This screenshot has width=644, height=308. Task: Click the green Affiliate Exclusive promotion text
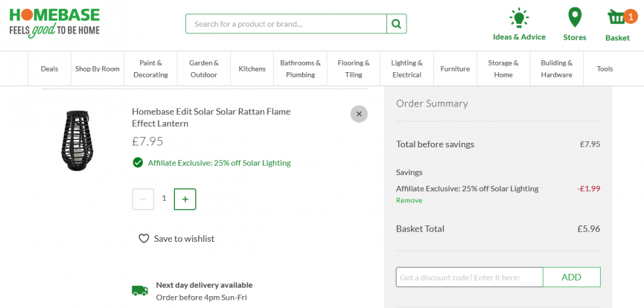click(220, 163)
